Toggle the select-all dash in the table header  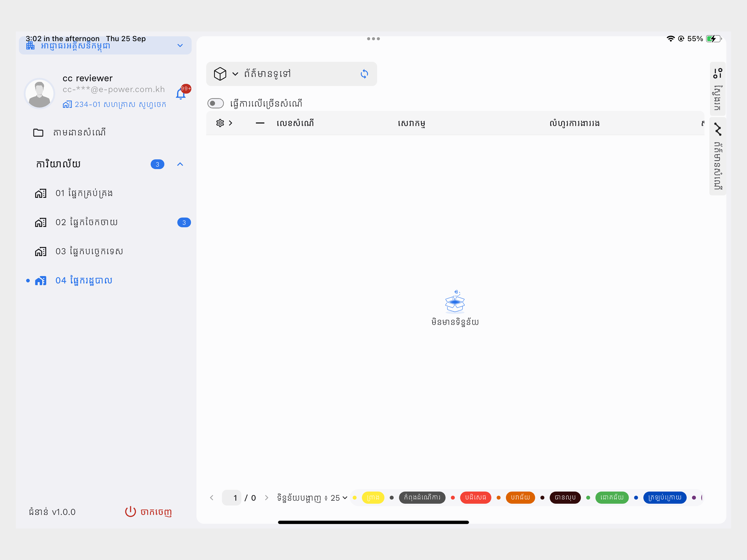pos(260,123)
